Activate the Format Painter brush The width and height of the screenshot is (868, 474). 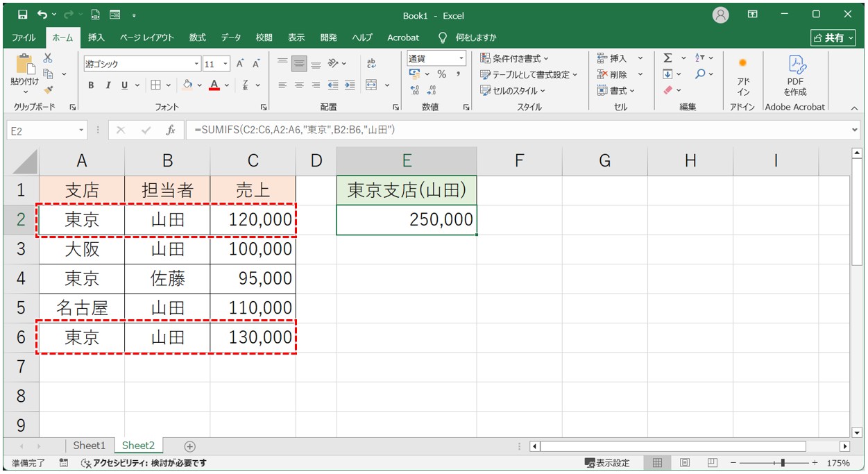[x=48, y=90]
